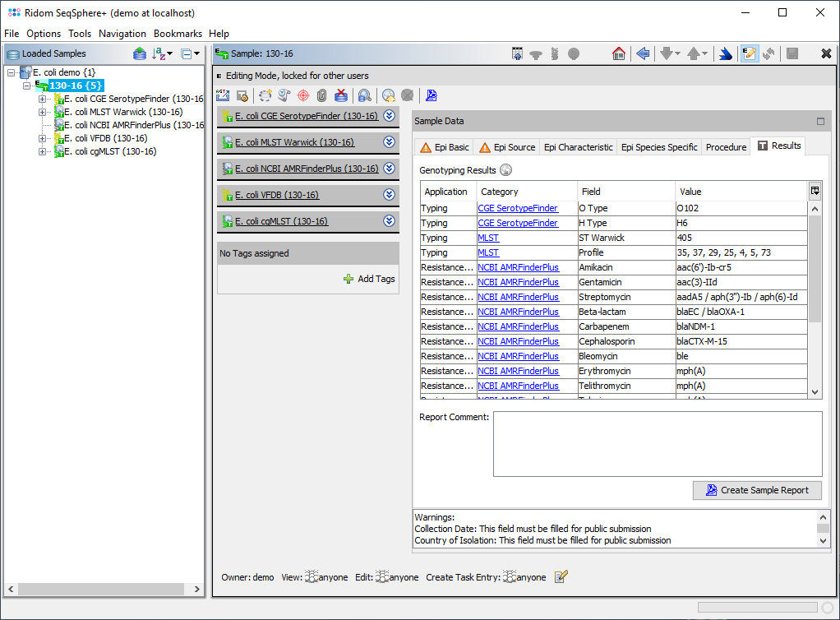
Task: Click the paperclip attachment icon
Action: (x=322, y=95)
